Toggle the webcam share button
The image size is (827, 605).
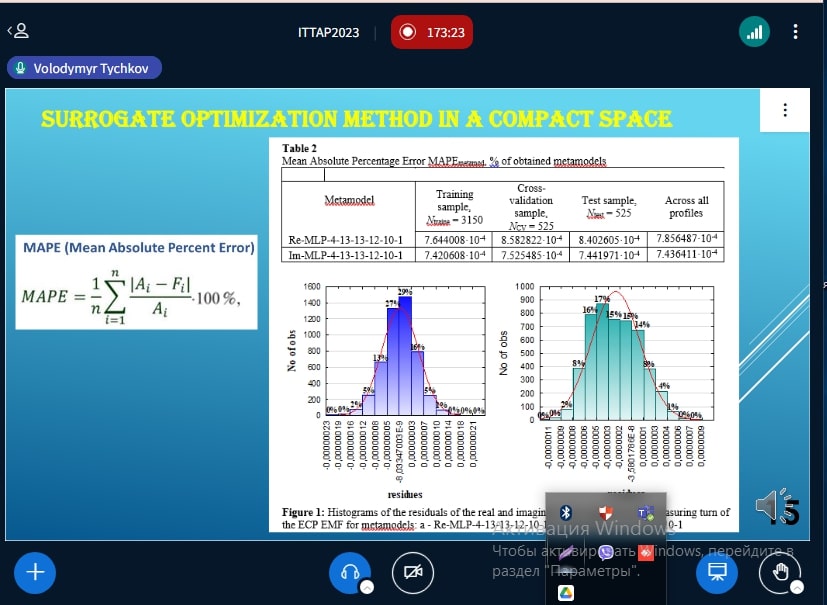pos(412,572)
